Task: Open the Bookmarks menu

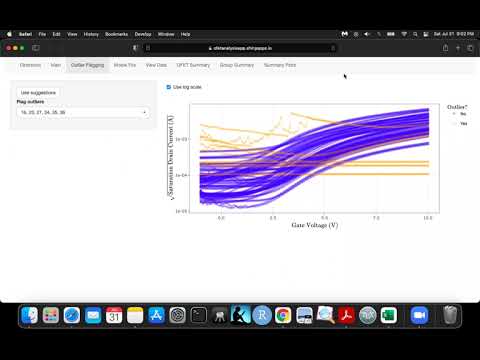Action: pyautogui.click(x=116, y=34)
